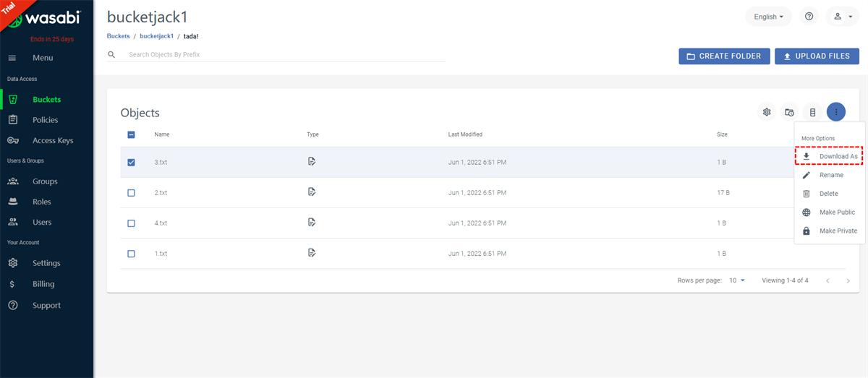The image size is (868, 378).
Task: Open Buckets in sidebar menu
Action: [47, 100]
